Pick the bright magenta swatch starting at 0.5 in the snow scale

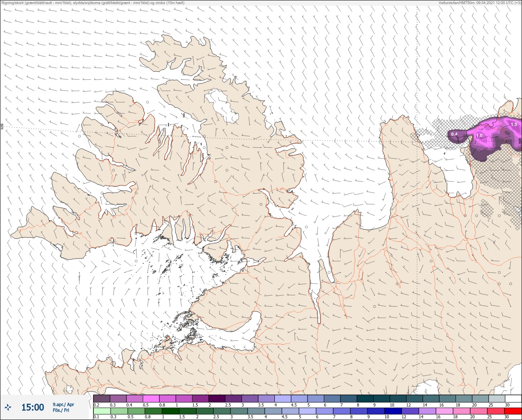(x=151, y=398)
